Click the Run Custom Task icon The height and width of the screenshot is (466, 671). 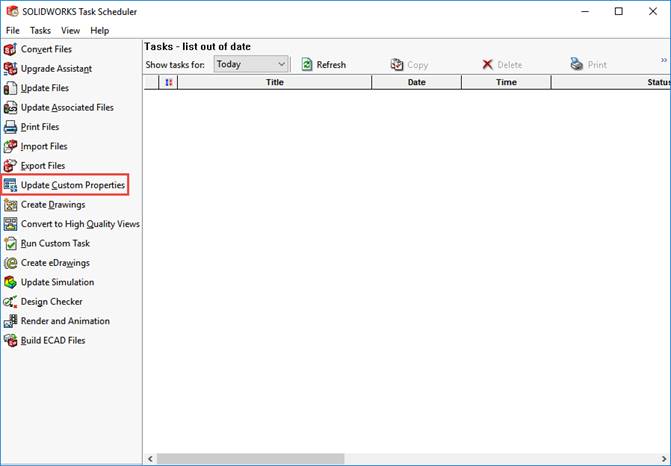(10, 243)
